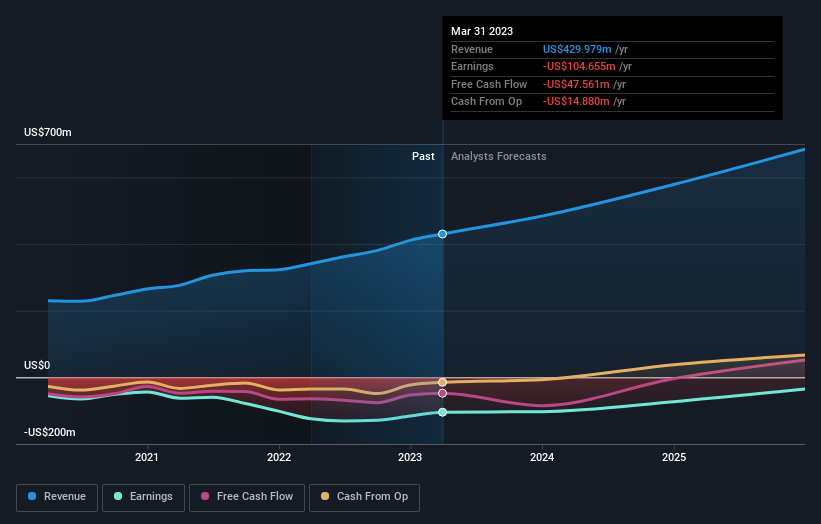This screenshot has width=821, height=524.
Task: Click the US$700m y-axis label
Action: pyautogui.click(x=48, y=132)
